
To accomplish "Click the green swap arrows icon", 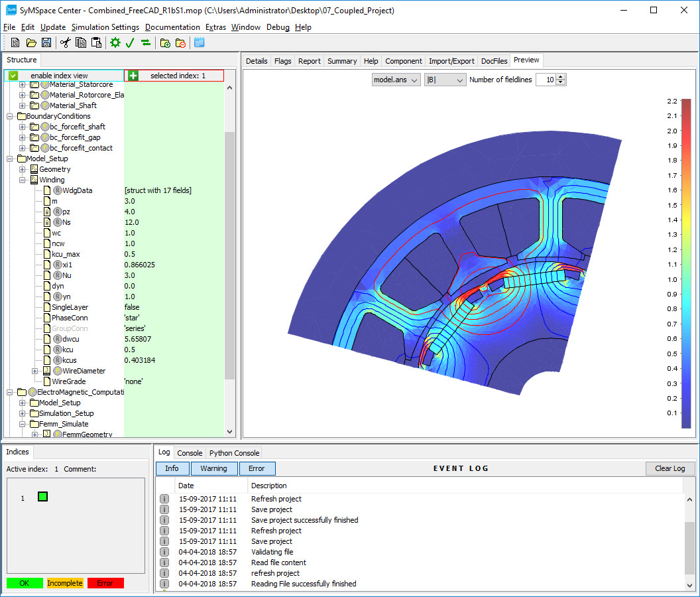I will (145, 42).
